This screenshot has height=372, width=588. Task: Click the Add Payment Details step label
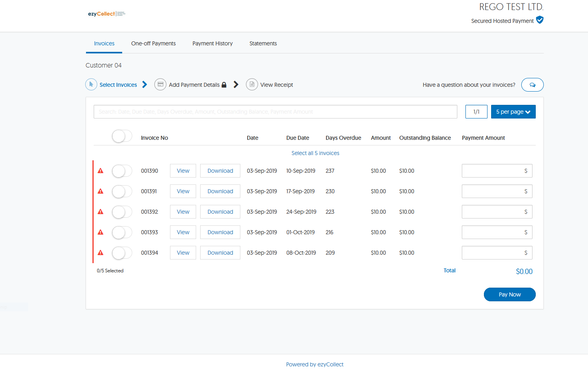click(x=194, y=85)
